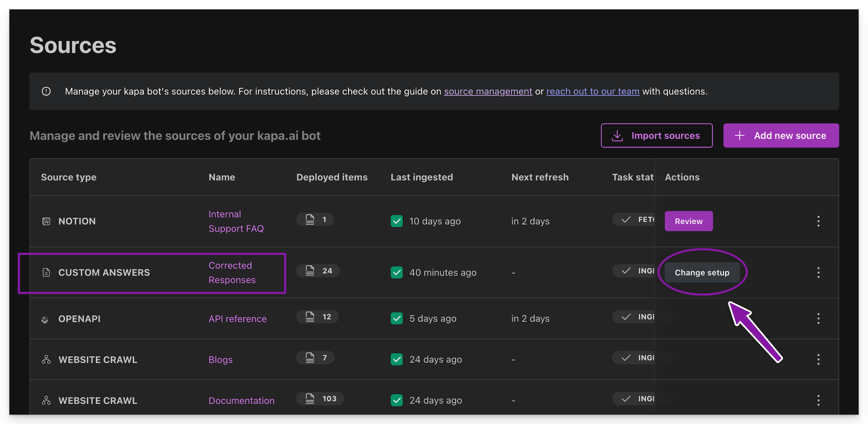The width and height of the screenshot is (868, 424).
Task: Click the deployed items badge showing 7
Action: [315, 358]
